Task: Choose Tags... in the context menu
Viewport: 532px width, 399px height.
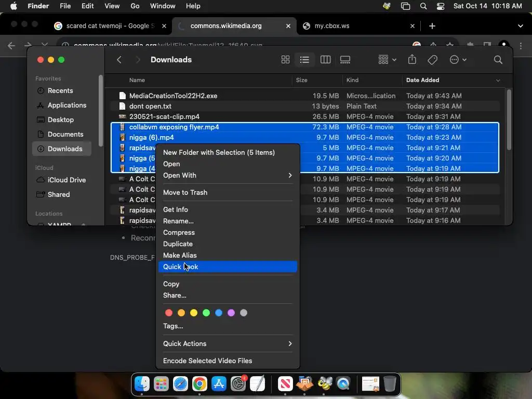Action: pyautogui.click(x=228, y=326)
